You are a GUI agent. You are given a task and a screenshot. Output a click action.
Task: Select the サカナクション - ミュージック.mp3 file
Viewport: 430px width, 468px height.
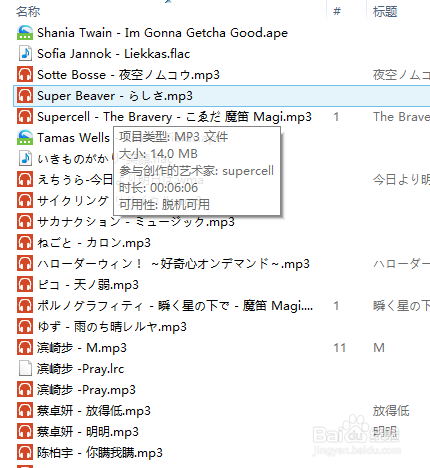click(136, 222)
